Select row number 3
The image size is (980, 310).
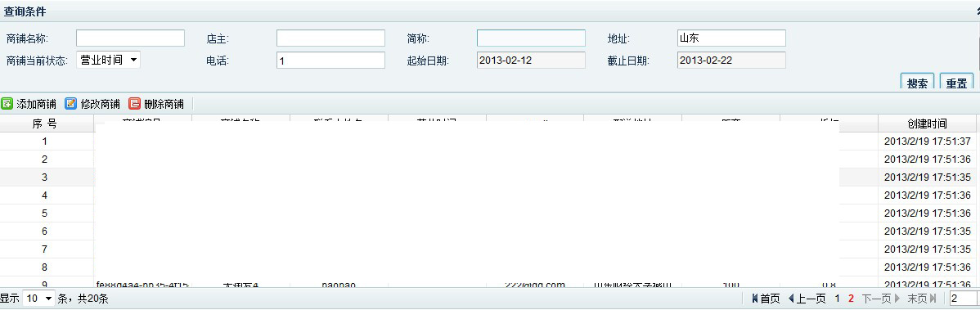(x=44, y=177)
